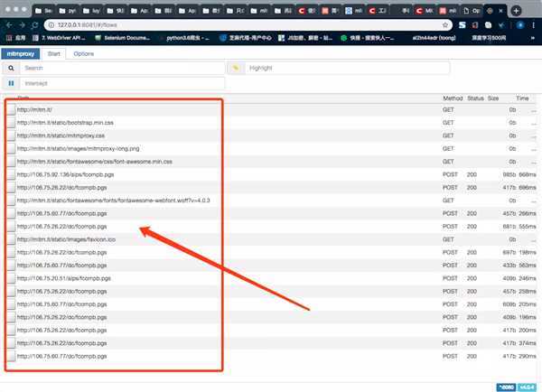Click the site info icon in the address bar

click(51, 25)
